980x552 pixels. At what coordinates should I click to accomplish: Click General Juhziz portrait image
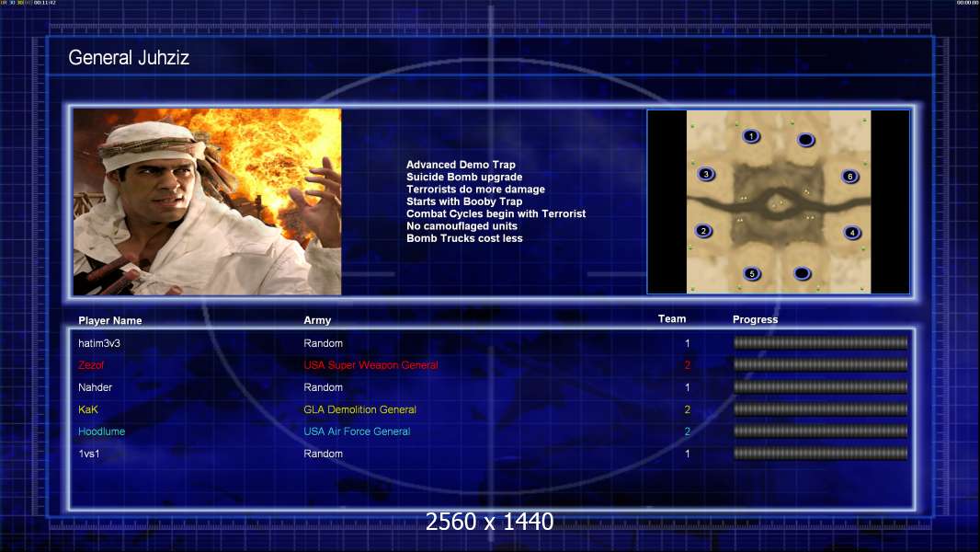pyautogui.click(x=208, y=201)
